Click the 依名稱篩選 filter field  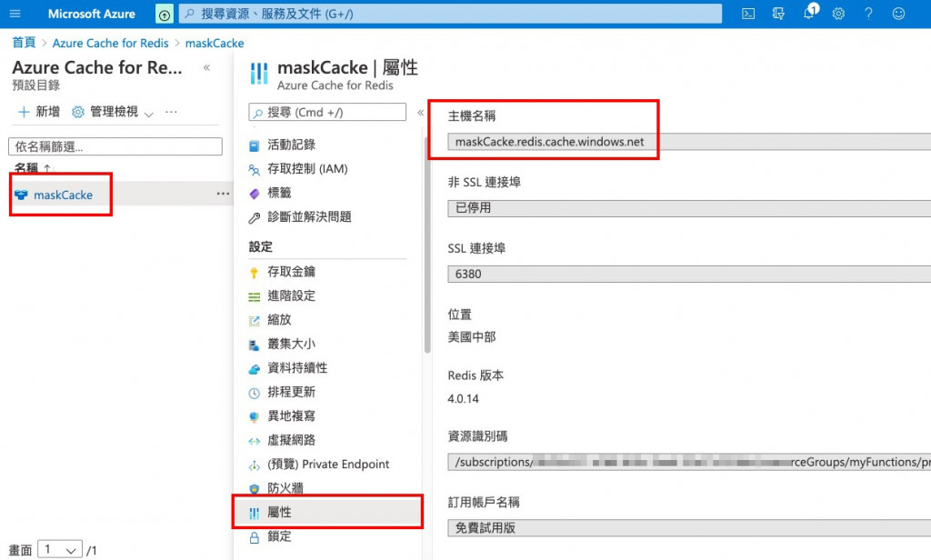point(115,146)
